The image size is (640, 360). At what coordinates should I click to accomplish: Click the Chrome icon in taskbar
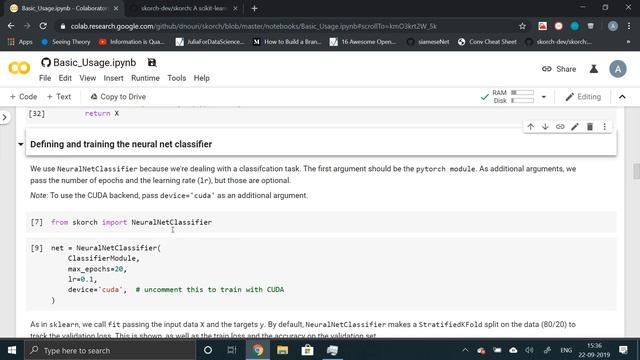[258, 350]
